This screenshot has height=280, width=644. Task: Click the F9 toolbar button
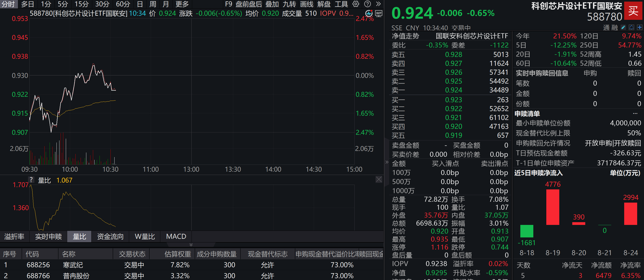pyautogui.click(x=228, y=4)
